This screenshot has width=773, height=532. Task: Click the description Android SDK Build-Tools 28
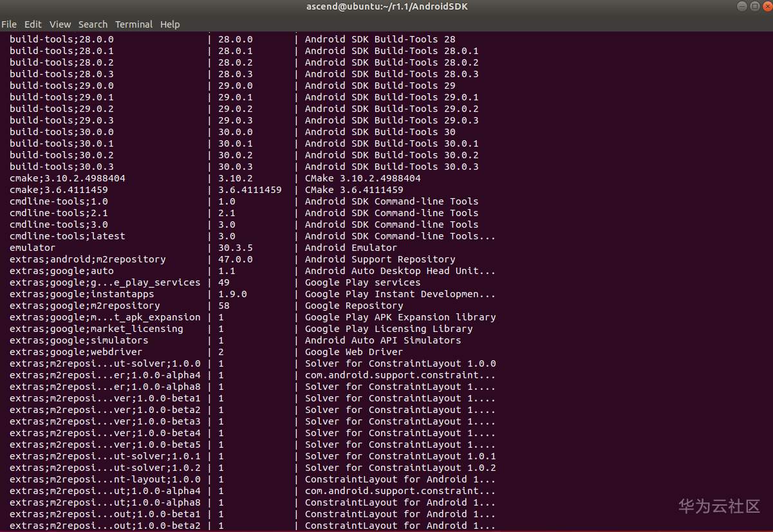(x=380, y=39)
